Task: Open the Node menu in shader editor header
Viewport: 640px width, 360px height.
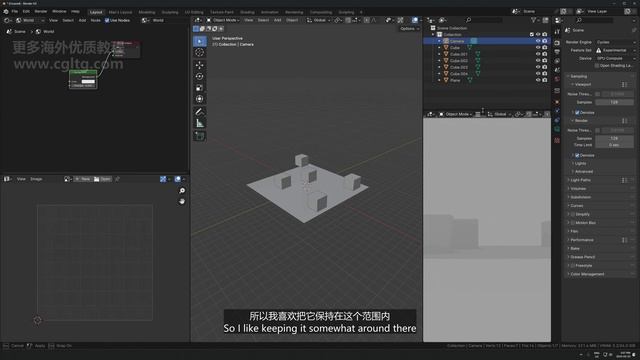Action: pyautogui.click(x=96, y=20)
